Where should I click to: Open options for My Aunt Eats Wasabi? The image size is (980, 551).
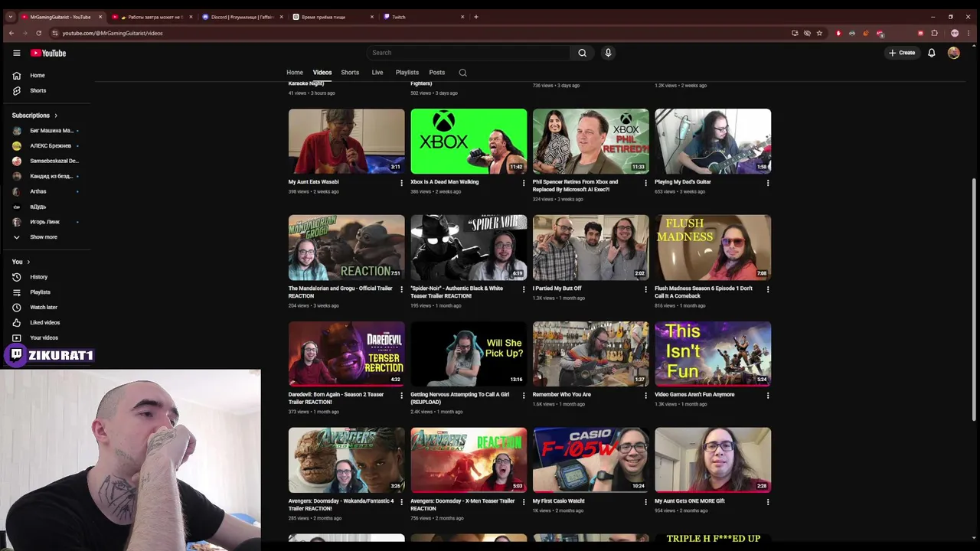[x=401, y=183]
